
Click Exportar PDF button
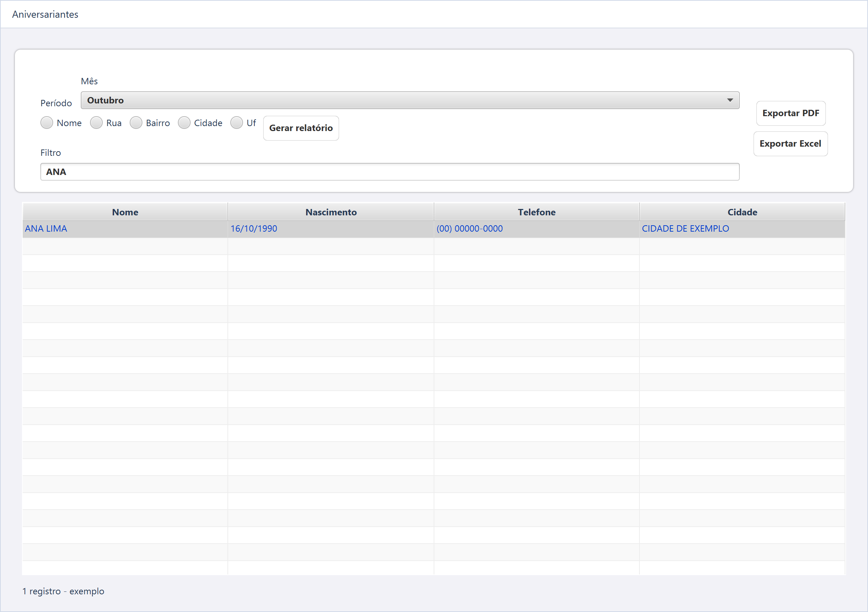790,113
